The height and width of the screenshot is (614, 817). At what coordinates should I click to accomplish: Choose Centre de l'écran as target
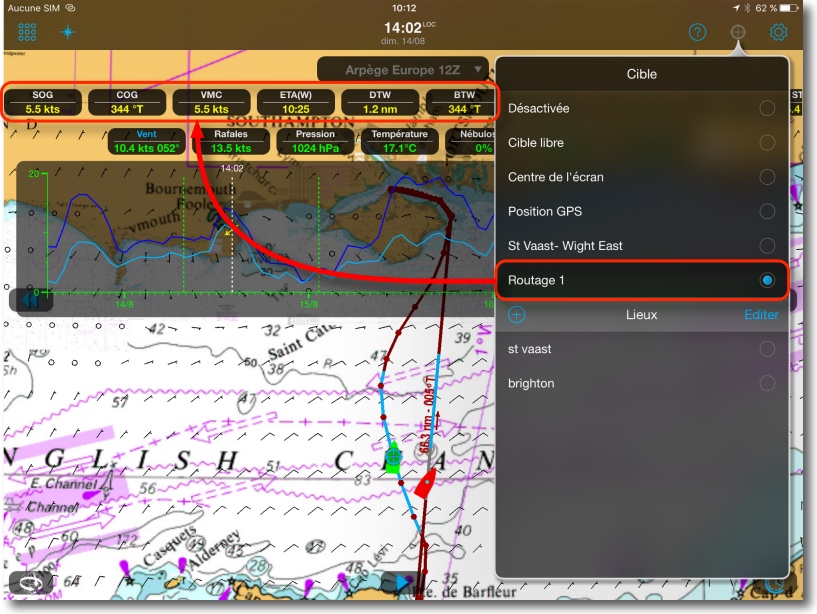coord(641,177)
